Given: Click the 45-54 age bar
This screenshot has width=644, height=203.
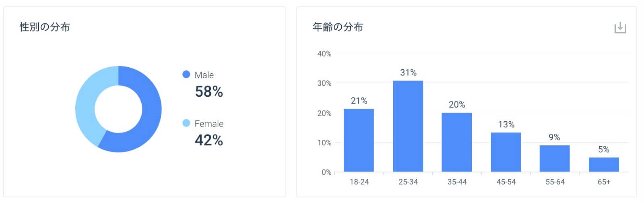Looking at the screenshot, I should 506,152.
